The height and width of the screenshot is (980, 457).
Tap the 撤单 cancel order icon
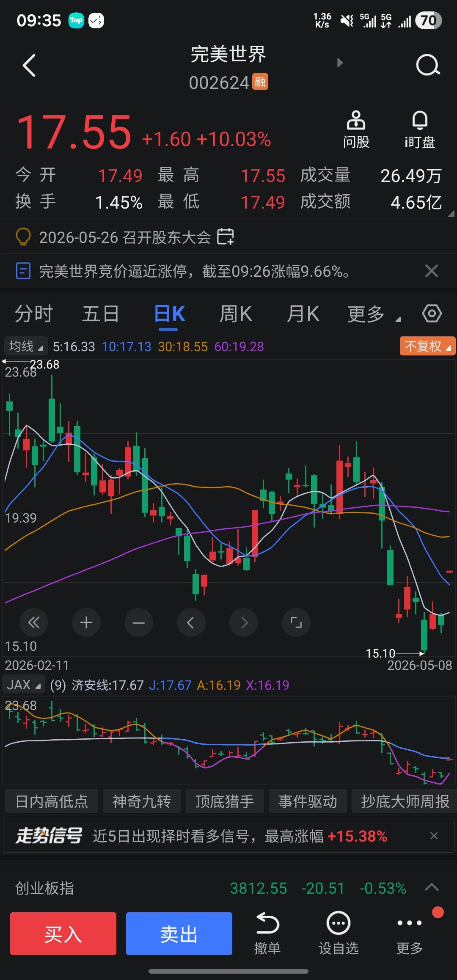click(267, 933)
